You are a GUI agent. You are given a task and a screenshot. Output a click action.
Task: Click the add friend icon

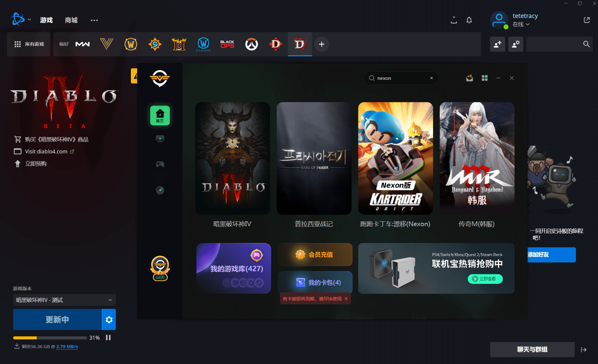point(497,44)
